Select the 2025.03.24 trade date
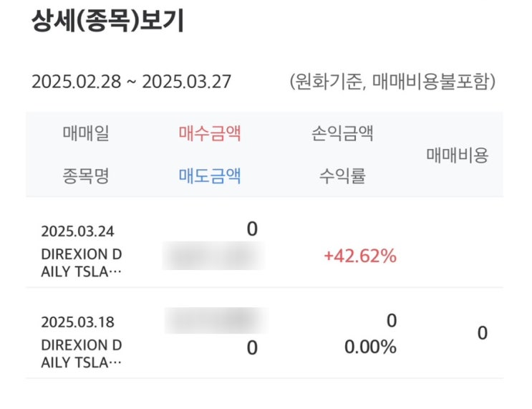This screenshot has width=532, height=409. (x=77, y=231)
